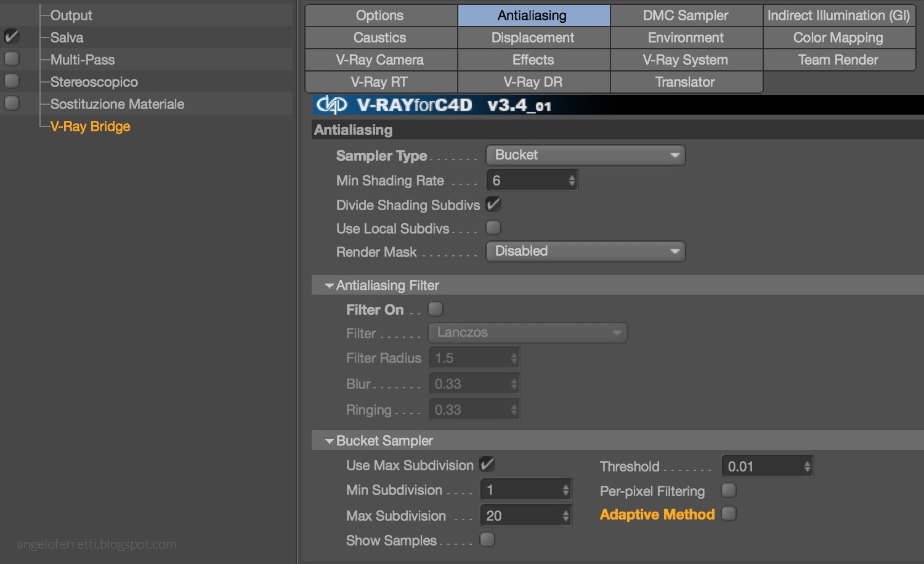Open the Render Mask dropdown

click(586, 251)
